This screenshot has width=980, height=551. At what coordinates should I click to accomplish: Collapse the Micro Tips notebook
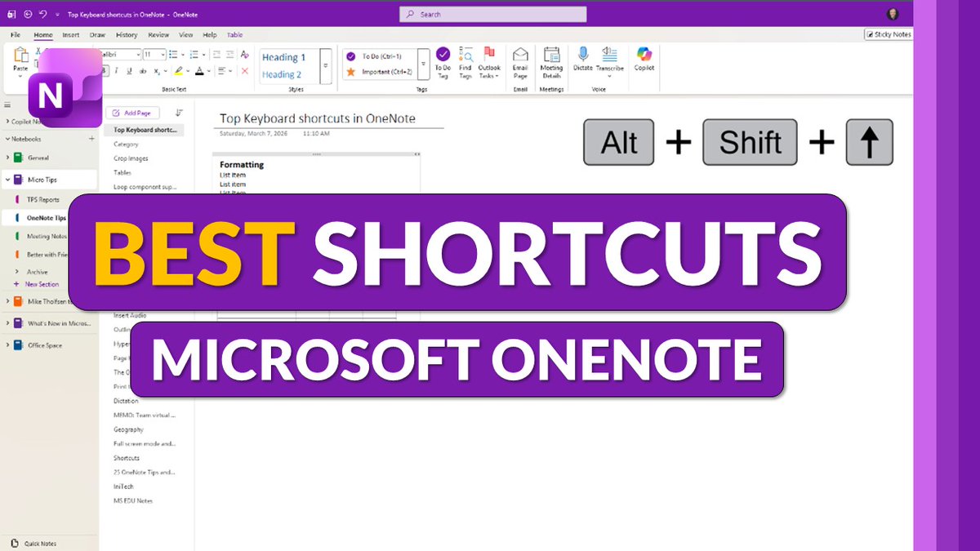tap(7, 180)
